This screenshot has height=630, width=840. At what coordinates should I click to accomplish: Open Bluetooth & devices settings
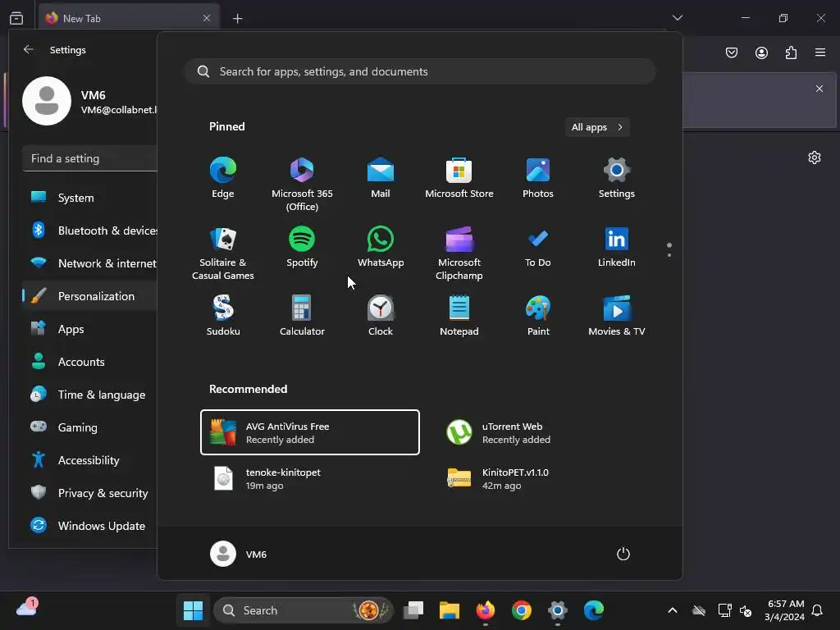90,231
